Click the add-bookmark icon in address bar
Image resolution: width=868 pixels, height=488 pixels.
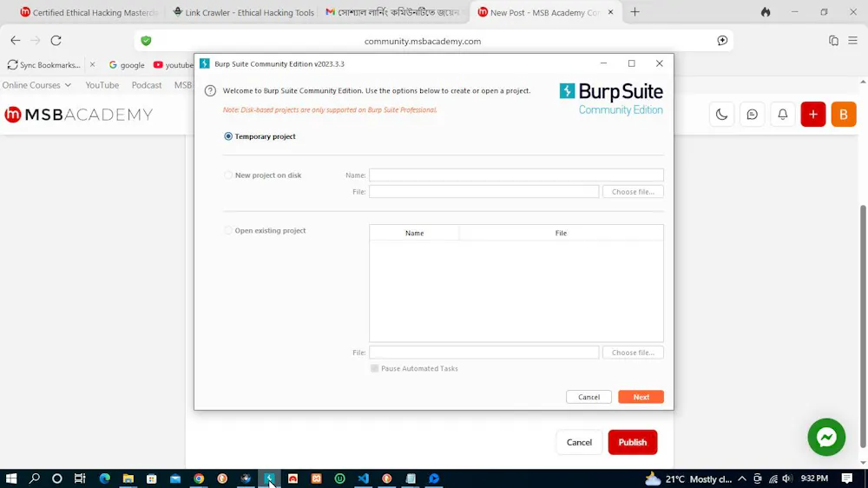tap(722, 41)
